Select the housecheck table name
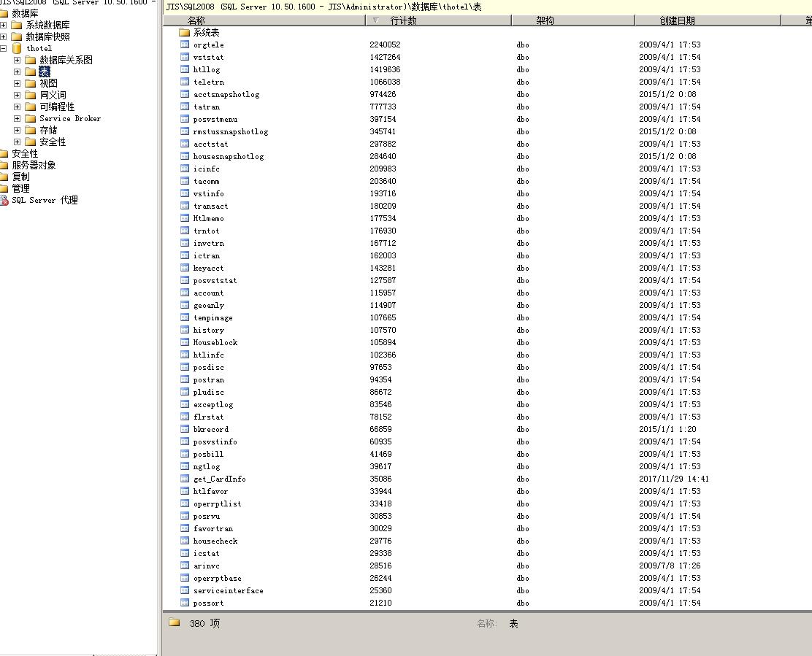This screenshot has height=656, width=812. tap(215, 541)
